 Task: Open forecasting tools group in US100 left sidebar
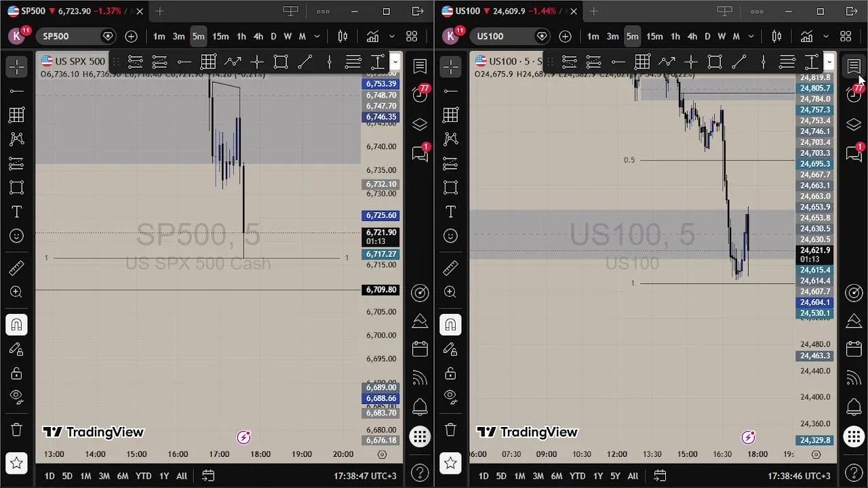click(451, 163)
